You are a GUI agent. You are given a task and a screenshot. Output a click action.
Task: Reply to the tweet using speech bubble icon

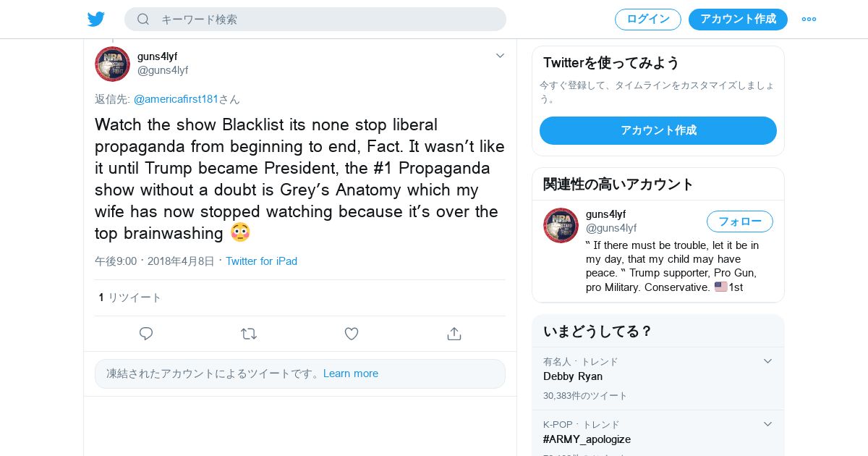146,334
